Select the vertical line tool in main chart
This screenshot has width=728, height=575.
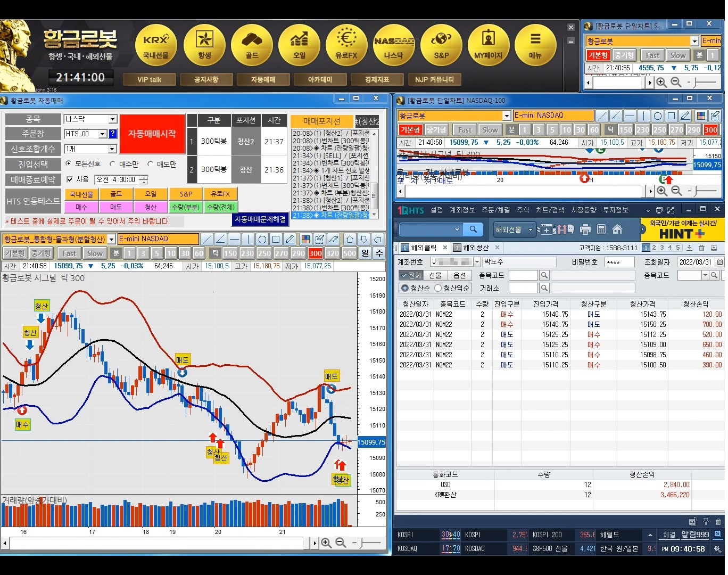point(248,239)
